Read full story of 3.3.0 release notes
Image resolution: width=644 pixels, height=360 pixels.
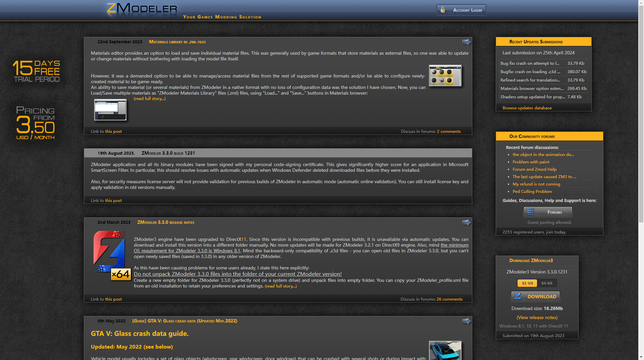[x=281, y=286]
